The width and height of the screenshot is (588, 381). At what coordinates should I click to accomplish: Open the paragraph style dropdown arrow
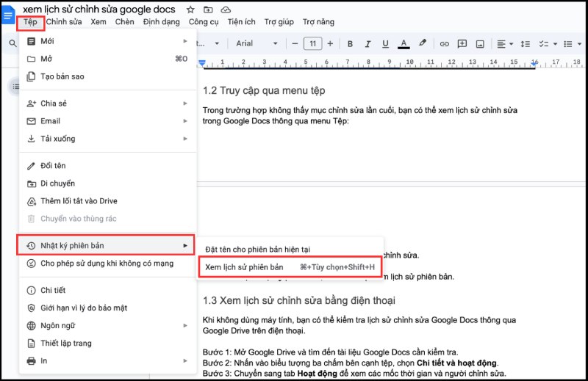click(217, 43)
